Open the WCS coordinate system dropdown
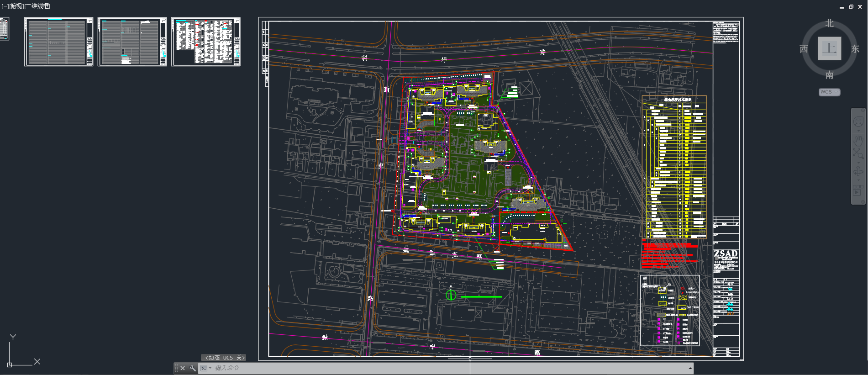868x375 pixels. click(x=830, y=92)
